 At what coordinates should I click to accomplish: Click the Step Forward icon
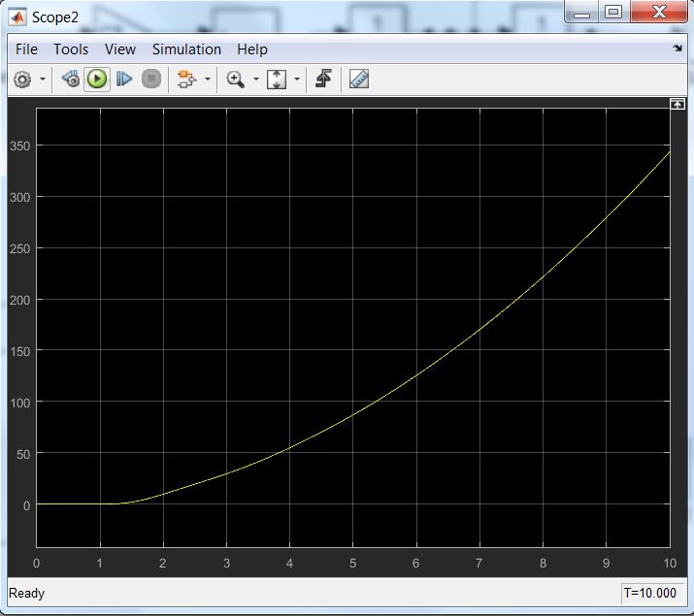point(124,80)
